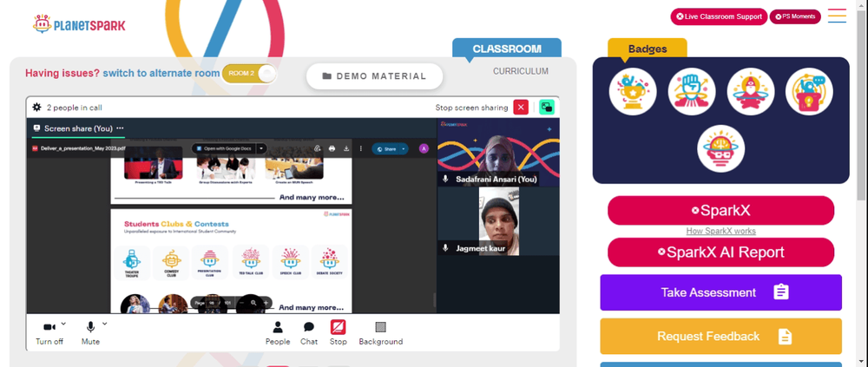The width and height of the screenshot is (868, 367).
Task: Click Live Classroom Support button
Action: click(719, 16)
